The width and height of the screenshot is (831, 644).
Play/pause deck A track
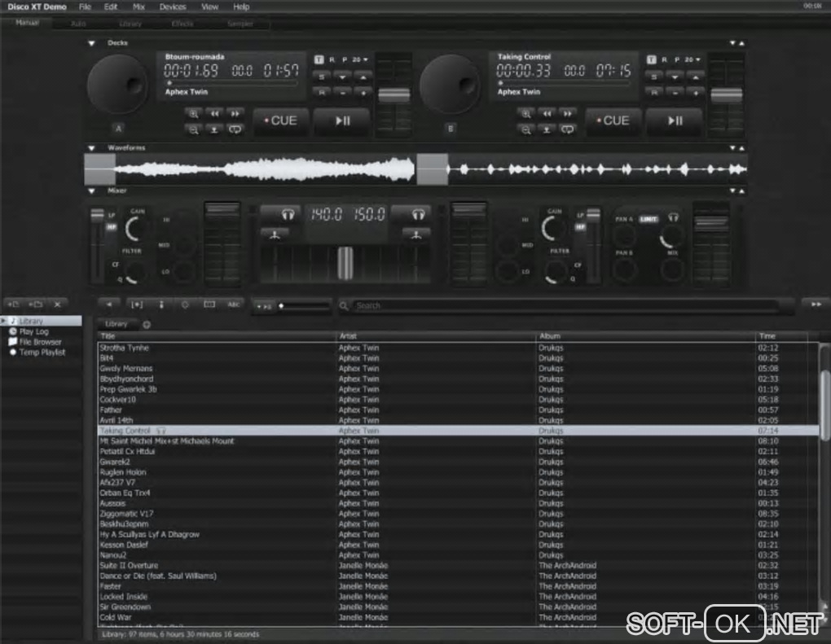pyautogui.click(x=342, y=120)
